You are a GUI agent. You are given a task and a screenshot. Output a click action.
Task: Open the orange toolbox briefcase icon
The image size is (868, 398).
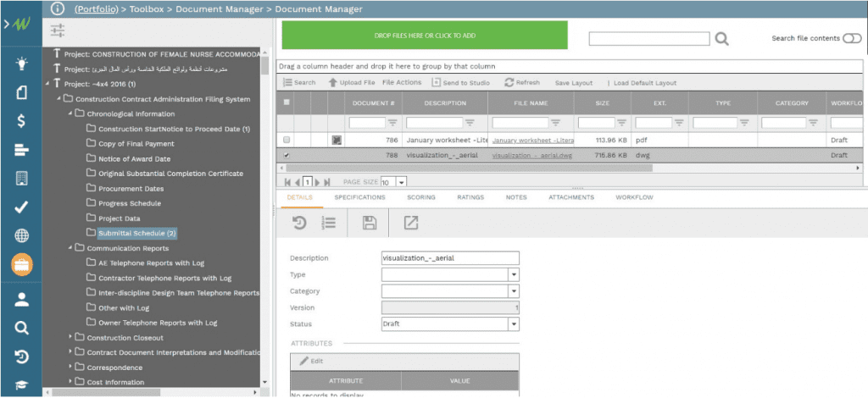21,265
